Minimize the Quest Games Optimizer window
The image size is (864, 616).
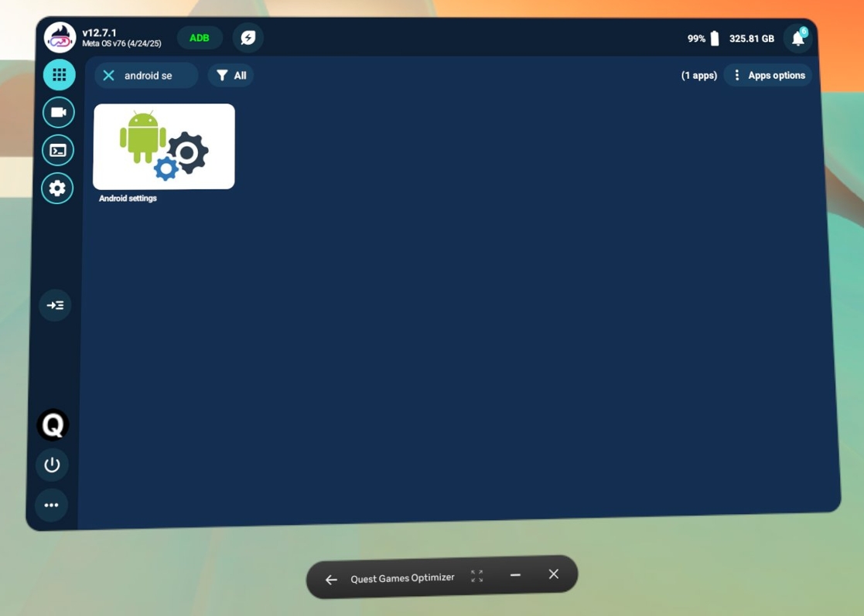(x=515, y=575)
